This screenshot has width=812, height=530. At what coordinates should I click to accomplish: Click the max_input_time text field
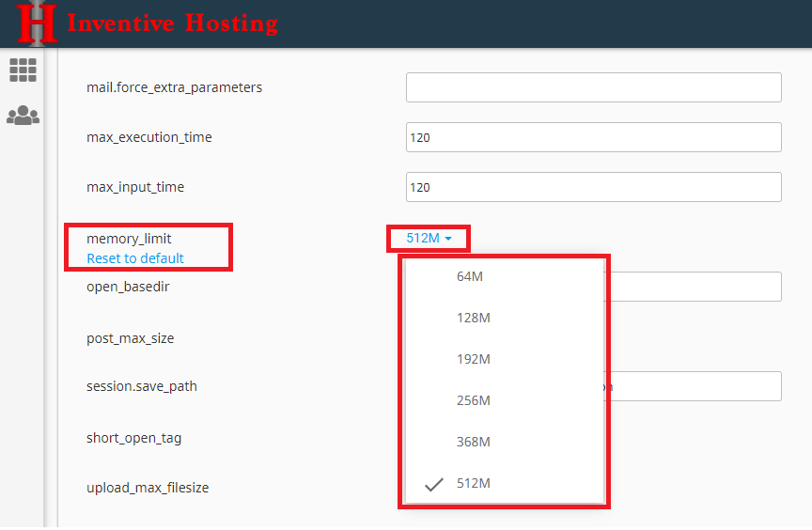[593, 187]
